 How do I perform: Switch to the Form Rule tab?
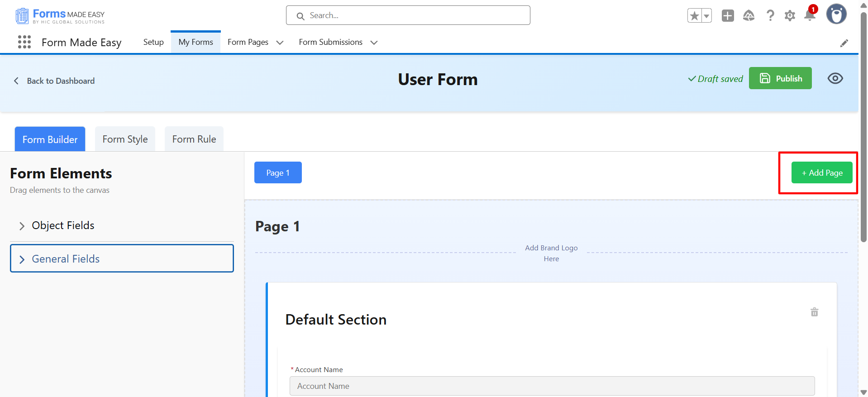(194, 139)
